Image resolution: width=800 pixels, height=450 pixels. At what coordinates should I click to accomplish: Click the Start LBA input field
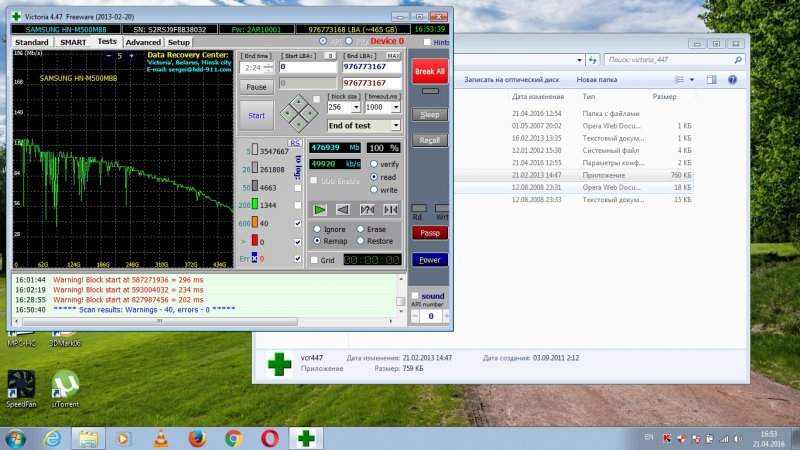[307, 67]
